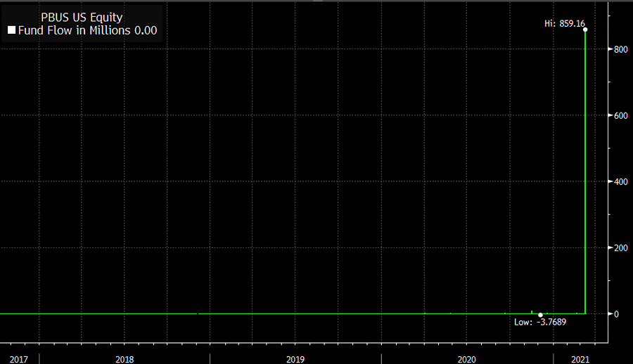Click the 600 y-axis value
This screenshot has height=364, width=633.
(x=620, y=115)
